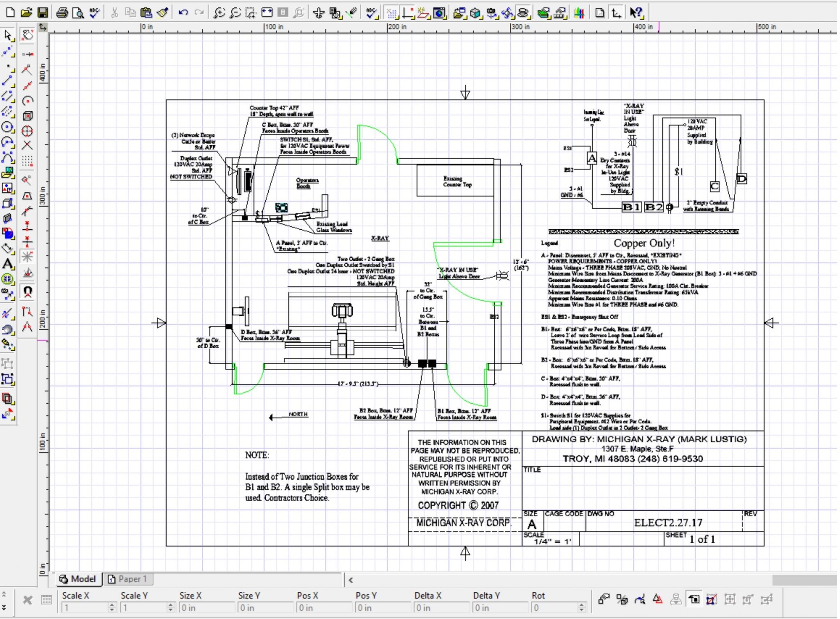Viewport: 840px width, 619px height.
Task: Open a drawing with the Open file icon
Action: 26,13
